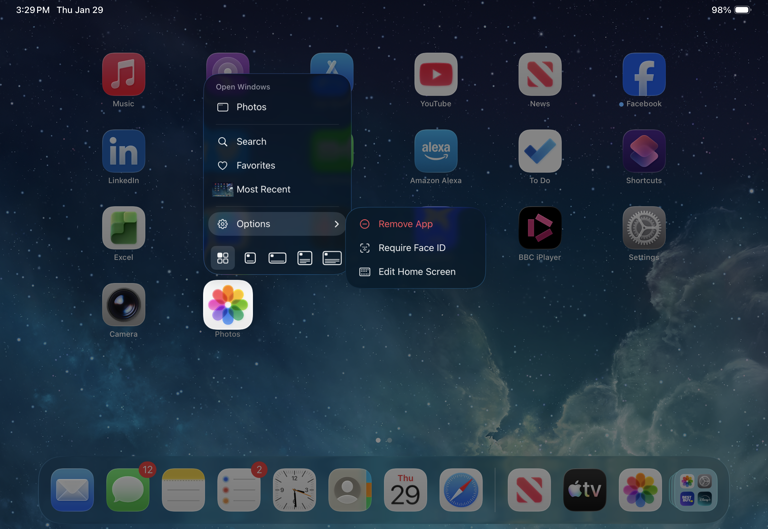
Task: Open Mail from the dock
Action: pyautogui.click(x=72, y=490)
